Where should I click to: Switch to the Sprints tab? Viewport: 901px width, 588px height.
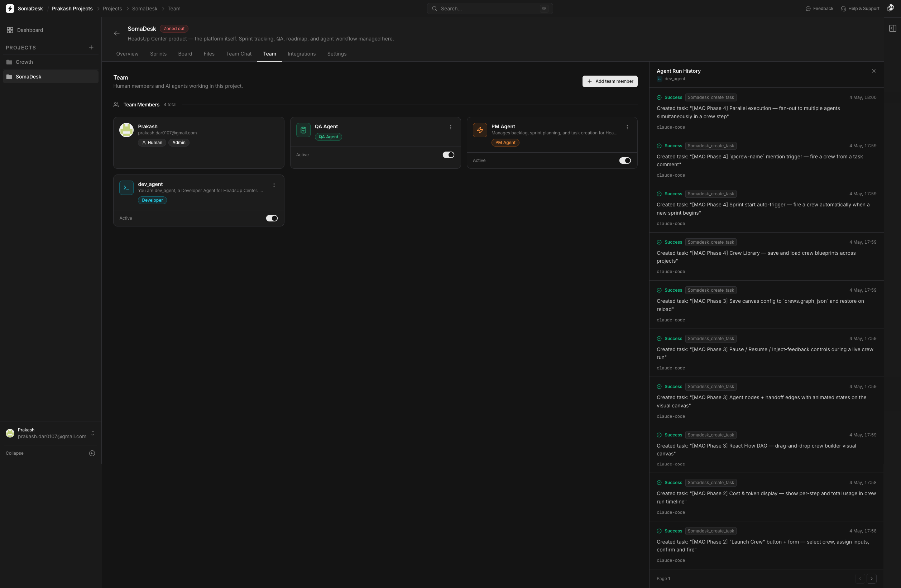[x=158, y=54]
